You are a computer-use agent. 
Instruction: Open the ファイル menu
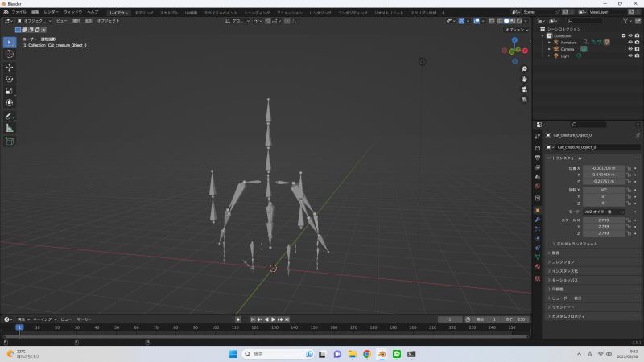pyautogui.click(x=19, y=12)
